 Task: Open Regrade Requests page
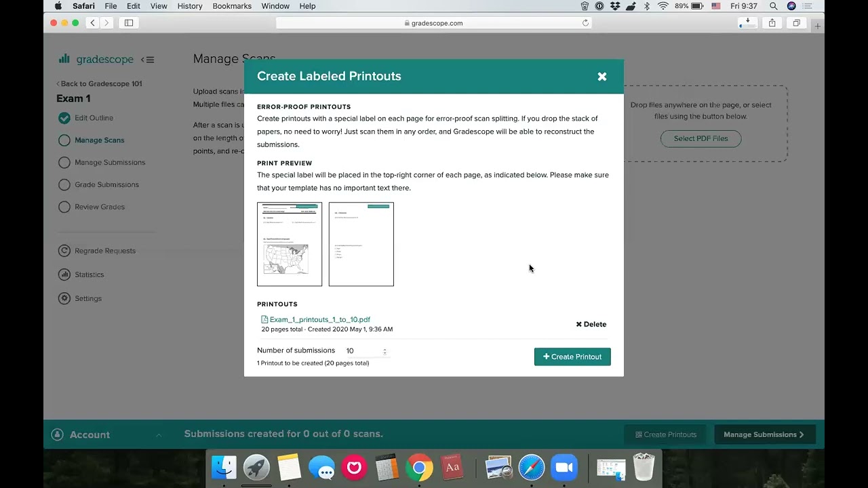pyautogui.click(x=105, y=251)
